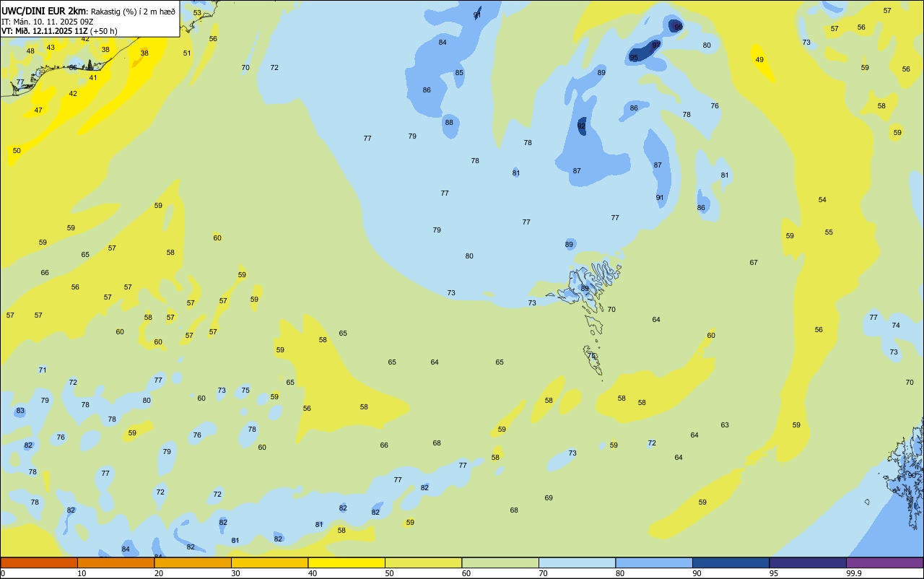Screen dimensions: 924x579
Task: Click the 'Rakastig (%) í 2 m hæð' label
Action: click(x=133, y=12)
